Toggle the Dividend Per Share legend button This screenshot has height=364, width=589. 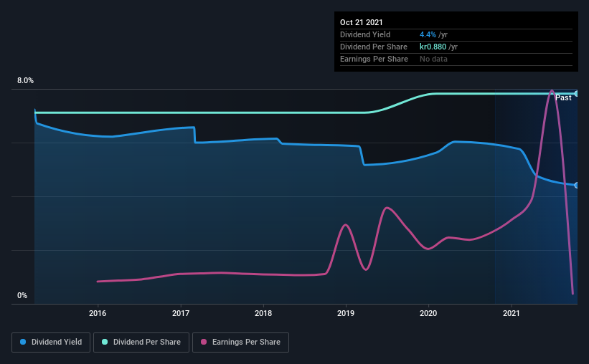(x=141, y=343)
